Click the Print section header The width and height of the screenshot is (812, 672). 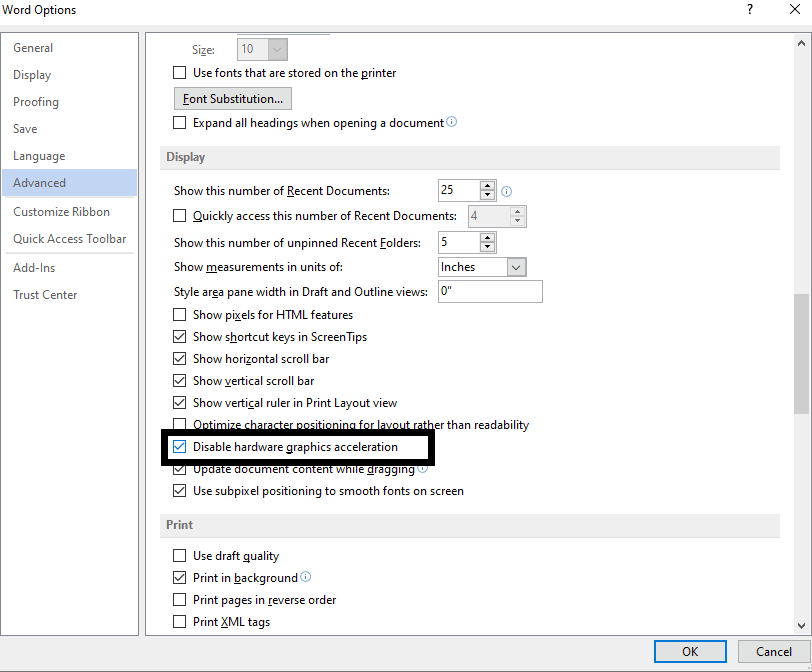[x=470, y=525]
